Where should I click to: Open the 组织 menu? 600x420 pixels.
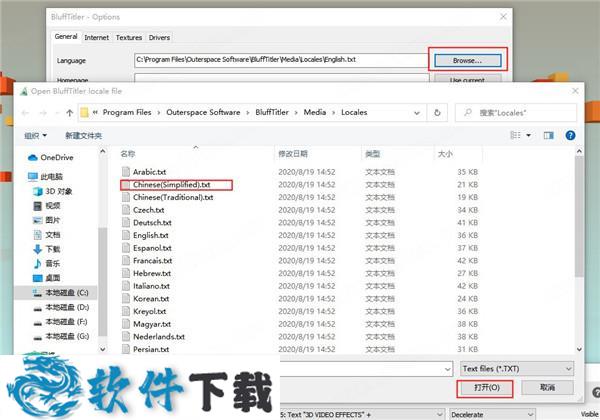(x=36, y=136)
